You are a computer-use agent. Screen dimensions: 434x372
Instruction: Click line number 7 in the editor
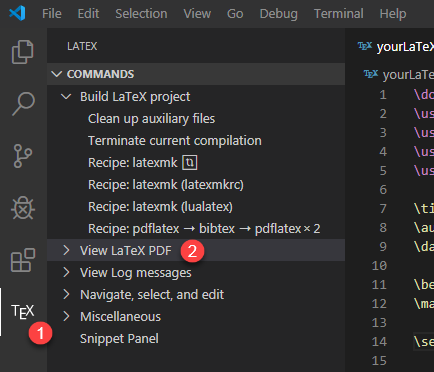coord(383,208)
